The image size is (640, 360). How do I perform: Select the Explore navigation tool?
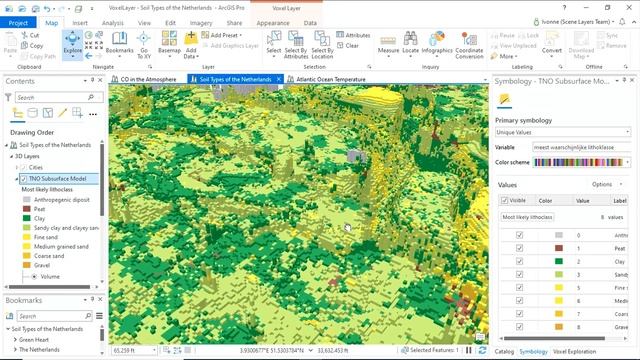click(x=72, y=44)
